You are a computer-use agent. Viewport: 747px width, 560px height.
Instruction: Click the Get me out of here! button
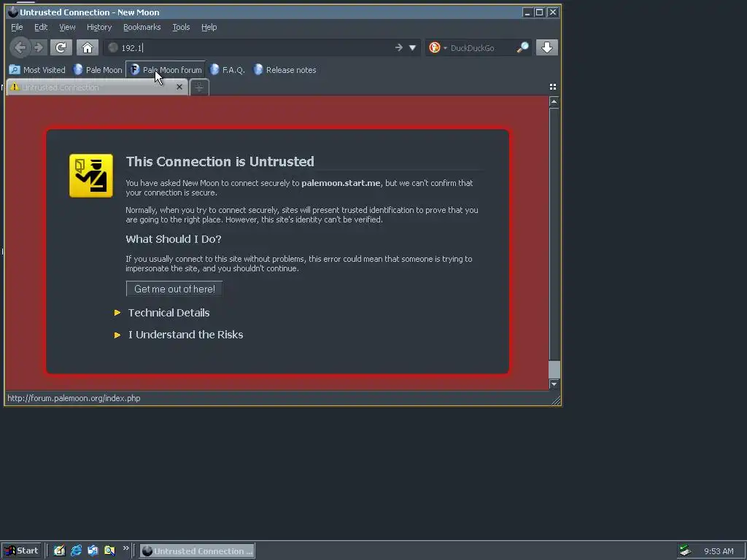pos(174,289)
